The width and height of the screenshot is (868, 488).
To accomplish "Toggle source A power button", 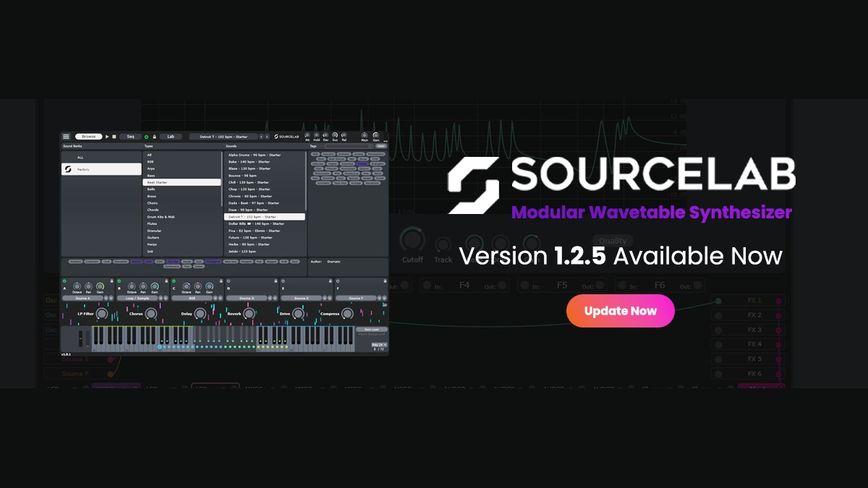I will pos(64,281).
